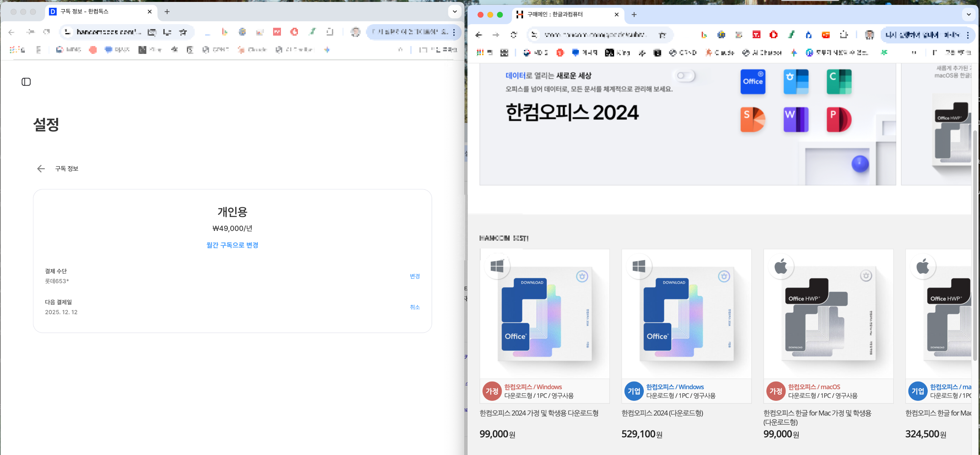Viewport: 980px width, 455px height.
Task: Click the Hancom Office app icon tile
Action: pyautogui.click(x=753, y=81)
